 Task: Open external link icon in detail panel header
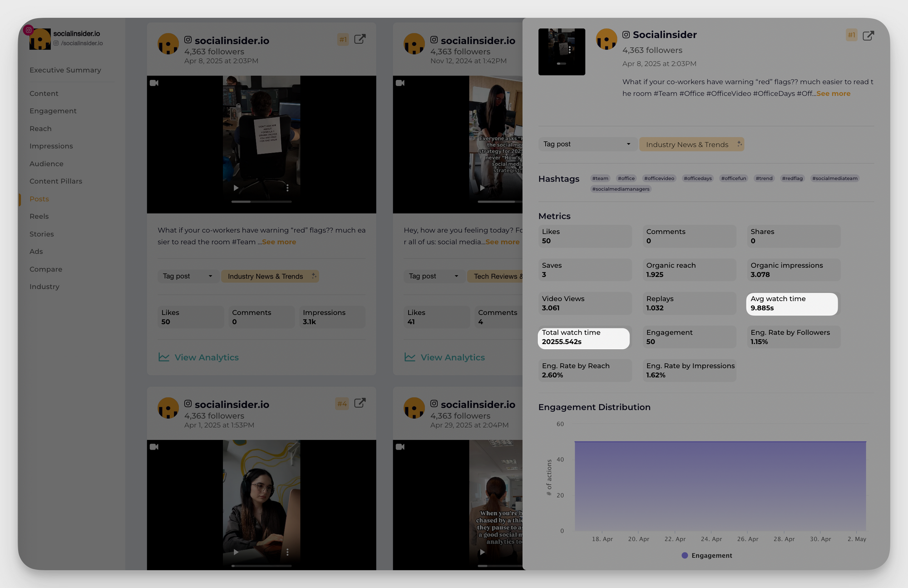click(868, 36)
